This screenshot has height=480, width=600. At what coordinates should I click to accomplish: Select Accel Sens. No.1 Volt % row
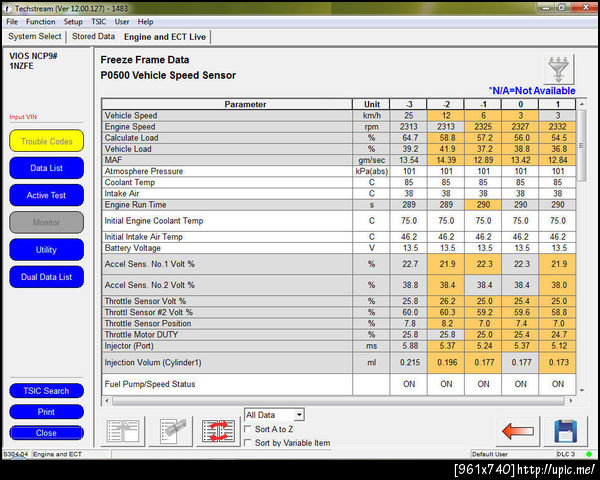click(227, 264)
